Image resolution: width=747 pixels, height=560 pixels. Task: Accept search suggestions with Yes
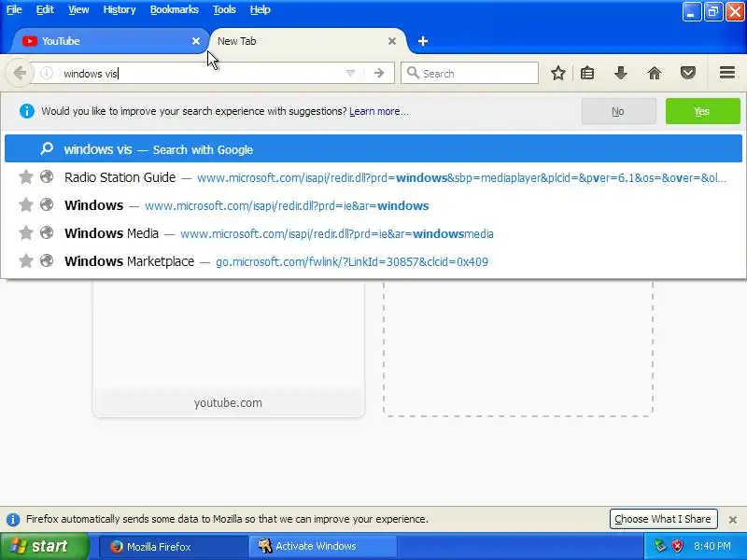click(x=702, y=111)
